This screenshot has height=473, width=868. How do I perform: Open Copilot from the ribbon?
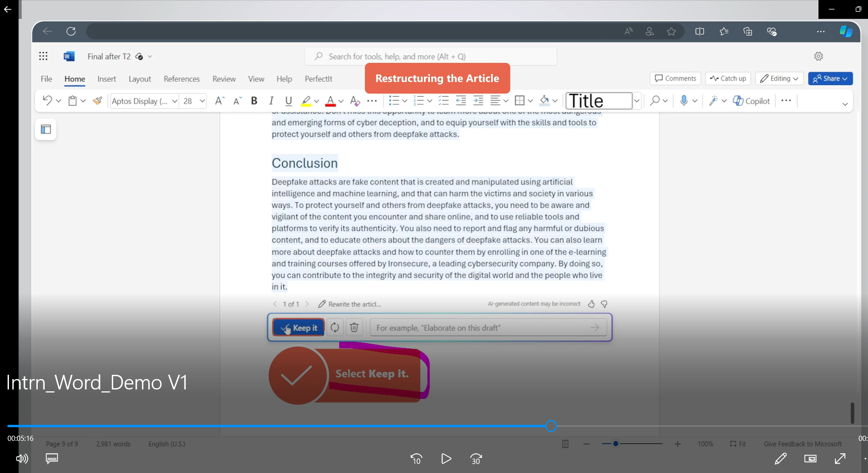pos(751,101)
